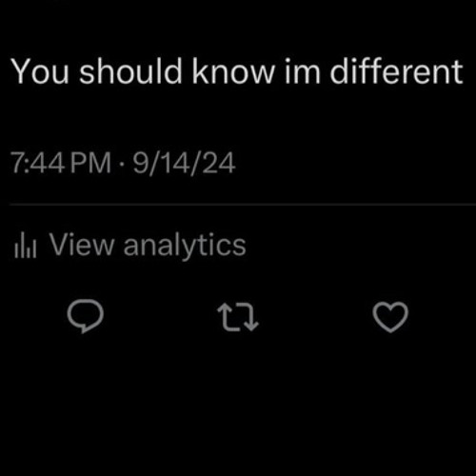This screenshot has height=476, width=476.
Task: Open the comment composer via the bubble icon
Action: [86, 316]
